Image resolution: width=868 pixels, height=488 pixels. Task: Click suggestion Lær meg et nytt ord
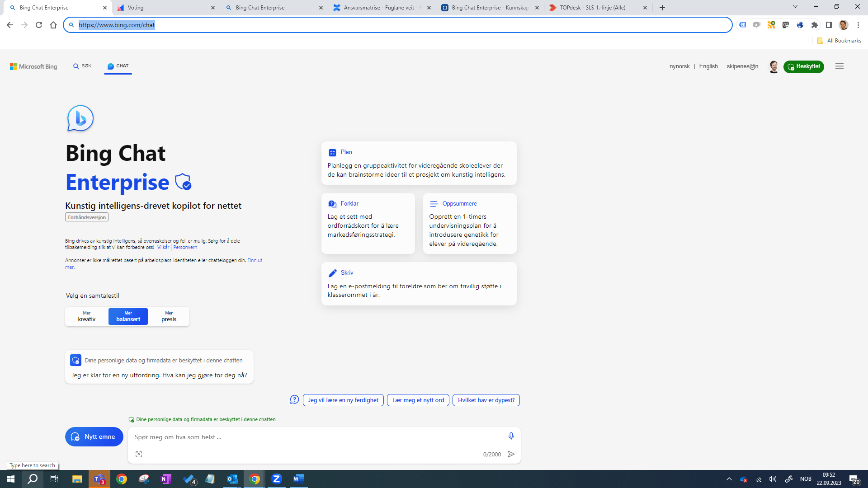[x=418, y=400]
